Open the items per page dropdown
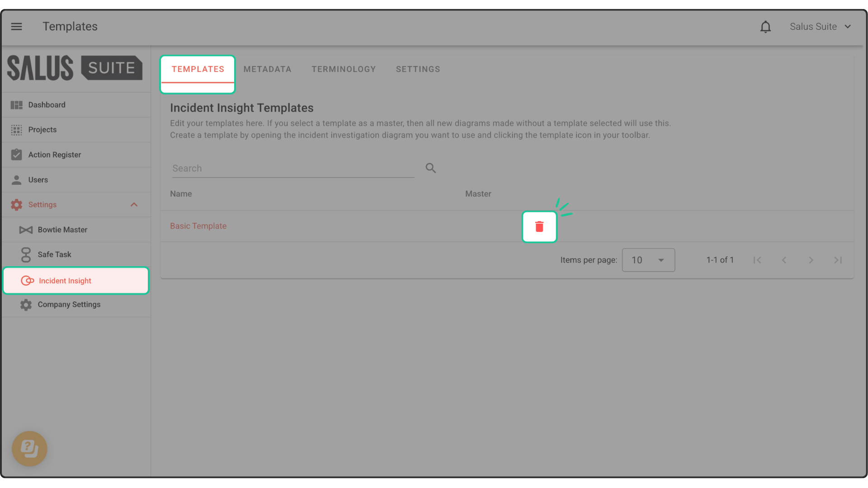868x488 pixels. click(x=648, y=260)
